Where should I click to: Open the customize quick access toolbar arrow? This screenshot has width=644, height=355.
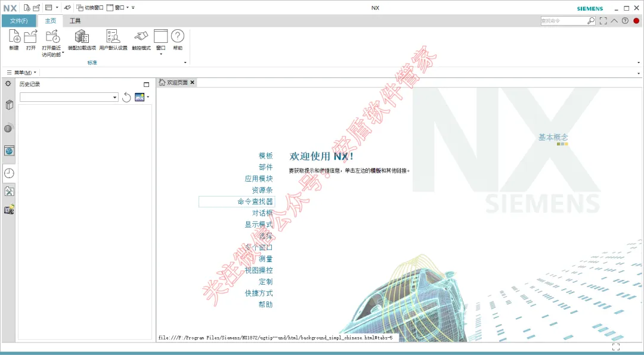point(133,7)
